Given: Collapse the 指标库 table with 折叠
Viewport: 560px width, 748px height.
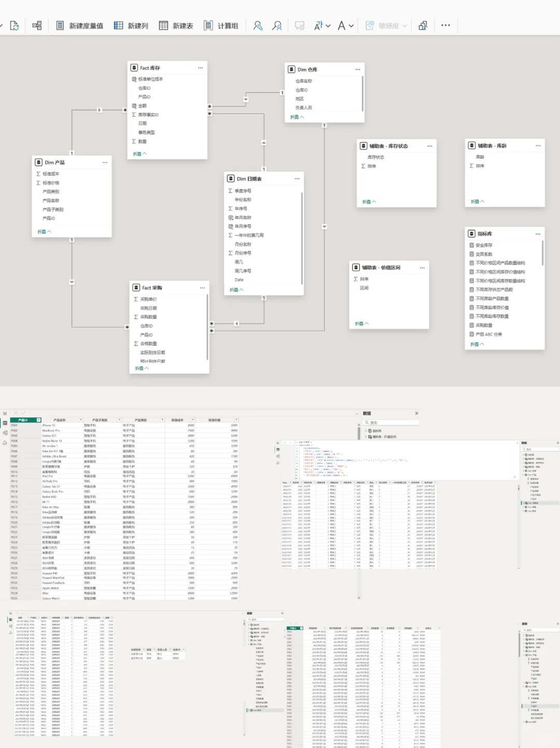Looking at the screenshot, I should pyautogui.click(x=478, y=344).
